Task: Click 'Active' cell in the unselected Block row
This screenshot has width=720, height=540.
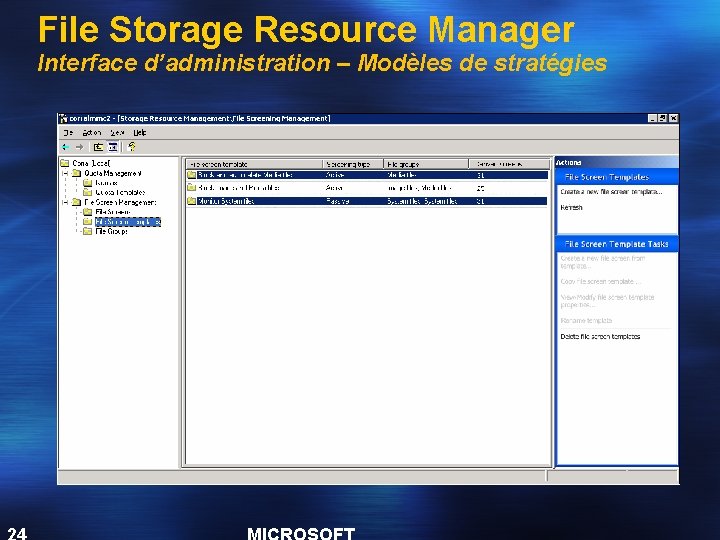Action: pyautogui.click(x=334, y=188)
